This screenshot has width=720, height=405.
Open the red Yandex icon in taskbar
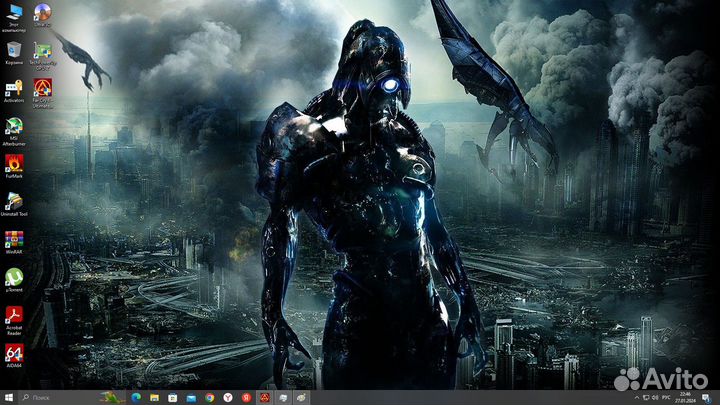pyautogui.click(x=247, y=398)
